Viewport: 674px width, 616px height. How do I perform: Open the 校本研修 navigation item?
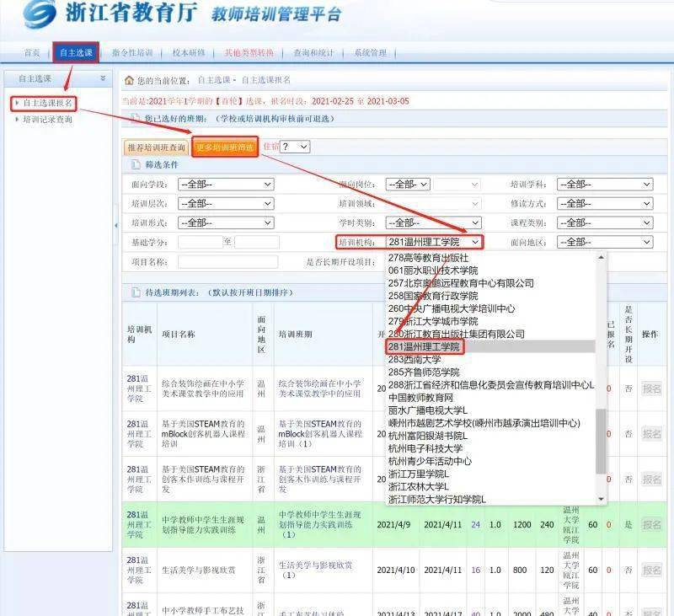[189, 53]
